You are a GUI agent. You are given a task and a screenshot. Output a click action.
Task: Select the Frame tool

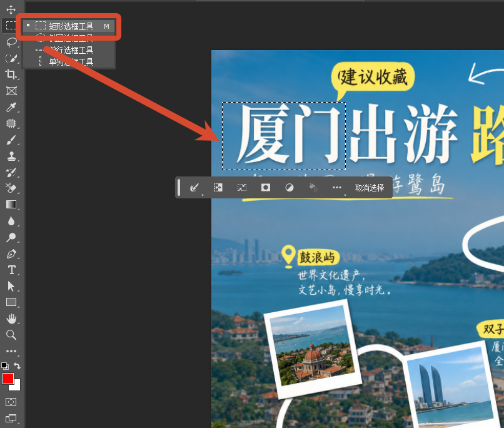(11, 91)
